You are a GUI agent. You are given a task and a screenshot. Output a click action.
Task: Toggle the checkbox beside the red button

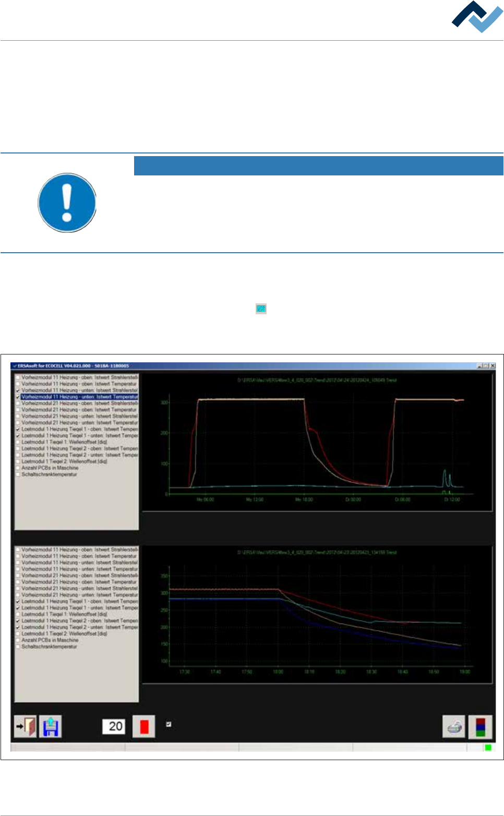(169, 724)
